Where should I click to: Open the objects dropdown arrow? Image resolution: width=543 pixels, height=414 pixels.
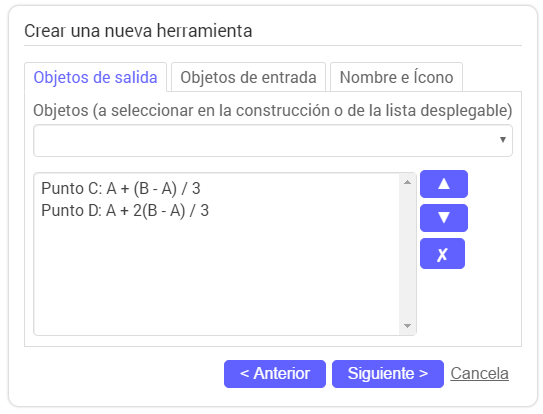(x=503, y=140)
